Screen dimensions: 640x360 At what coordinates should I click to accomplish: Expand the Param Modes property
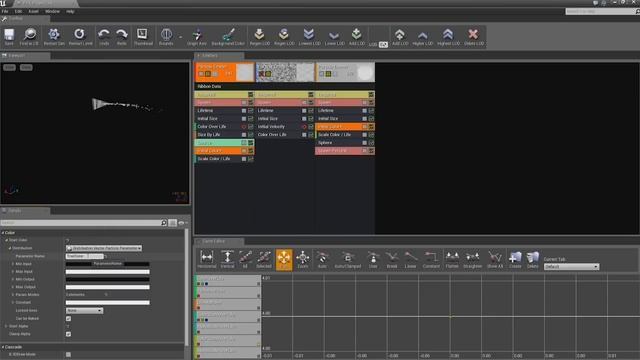coord(13,295)
